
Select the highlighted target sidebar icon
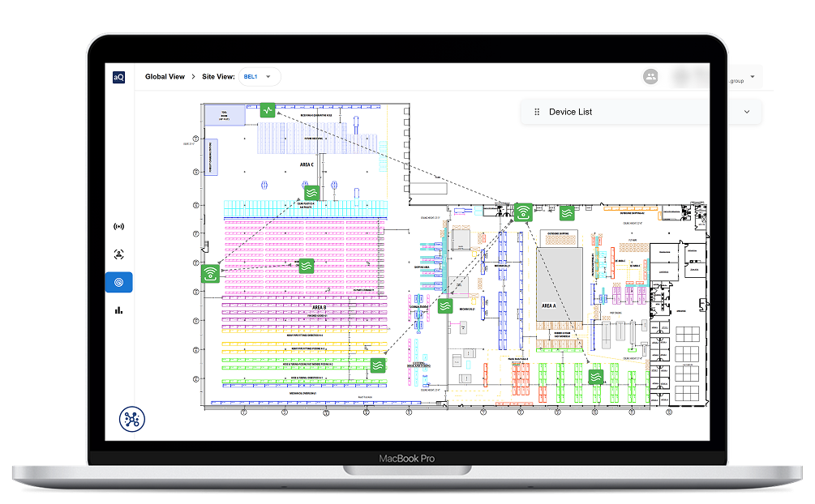click(x=118, y=282)
